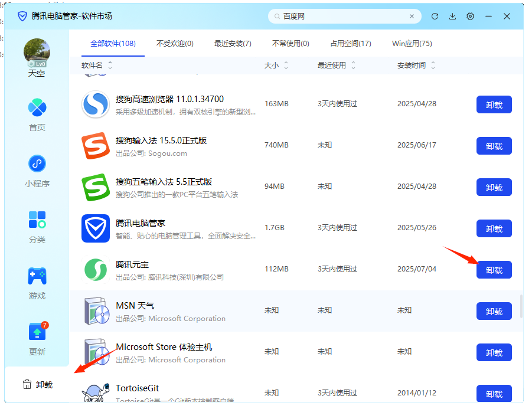The height and width of the screenshot is (409, 532).
Task: Switch to 不受欢迎(0) tab
Action: pyautogui.click(x=175, y=44)
